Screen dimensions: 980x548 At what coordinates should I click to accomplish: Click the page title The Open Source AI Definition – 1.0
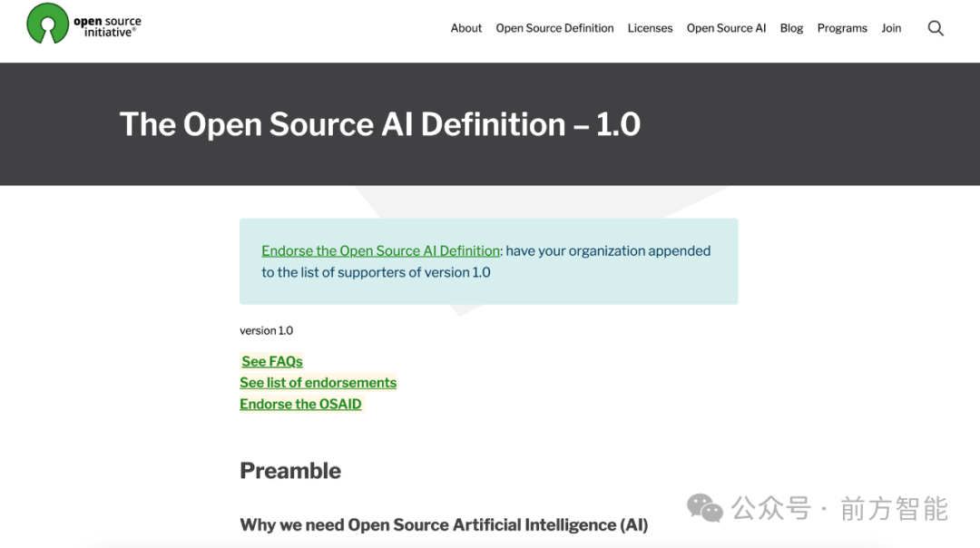(x=380, y=123)
